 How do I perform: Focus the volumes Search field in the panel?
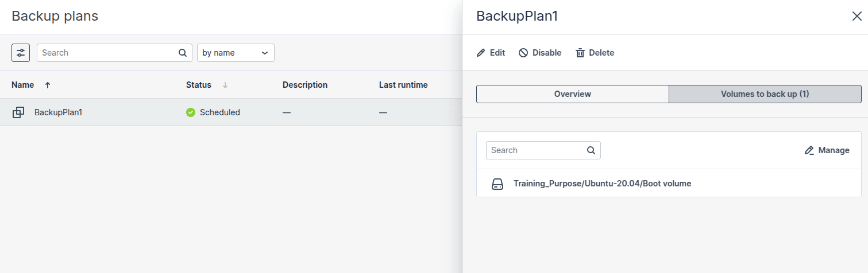point(543,150)
